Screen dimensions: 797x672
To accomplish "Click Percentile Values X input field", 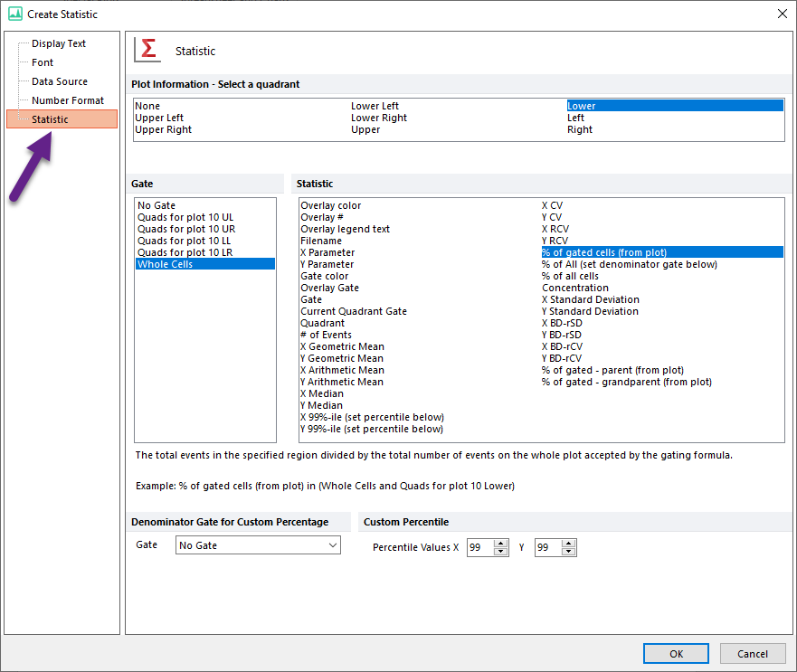I will [x=480, y=547].
